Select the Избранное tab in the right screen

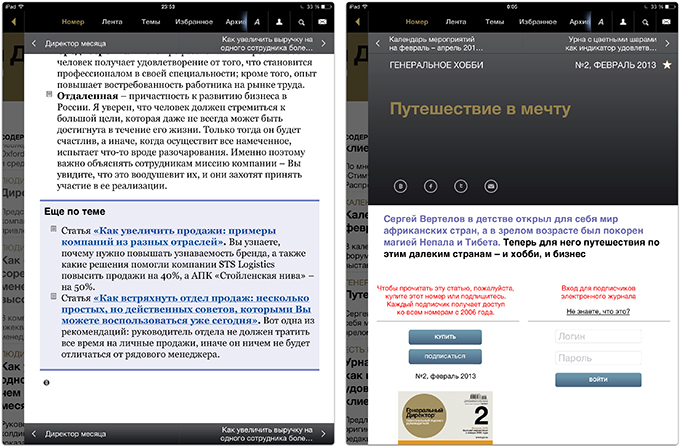pyautogui.click(x=538, y=22)
